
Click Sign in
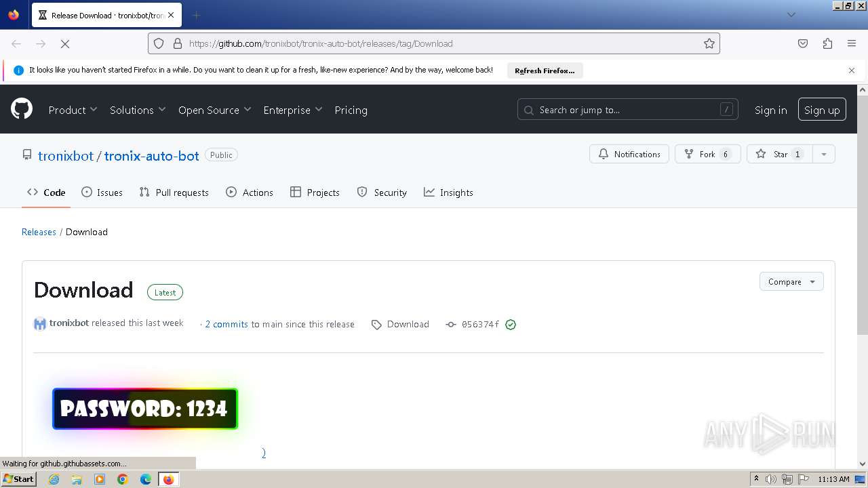coord(771,110)
